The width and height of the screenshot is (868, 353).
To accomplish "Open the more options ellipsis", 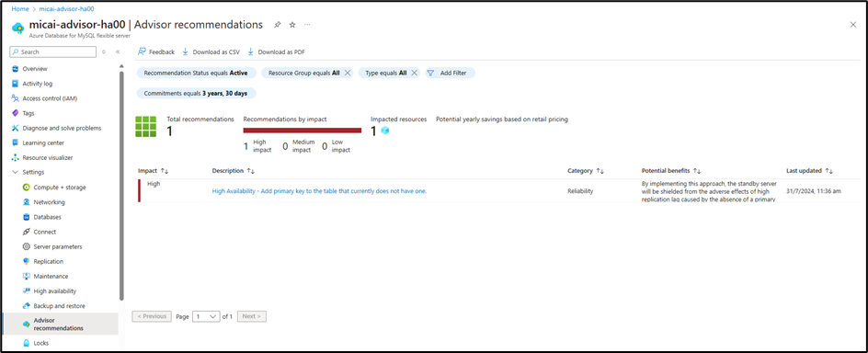I will click(307, 25).
